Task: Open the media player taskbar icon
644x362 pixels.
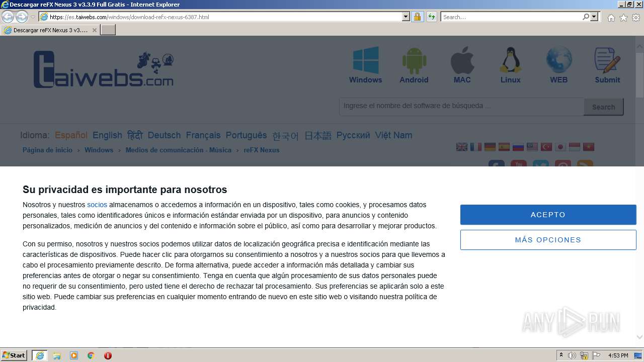Action: (x=74, y=355)
